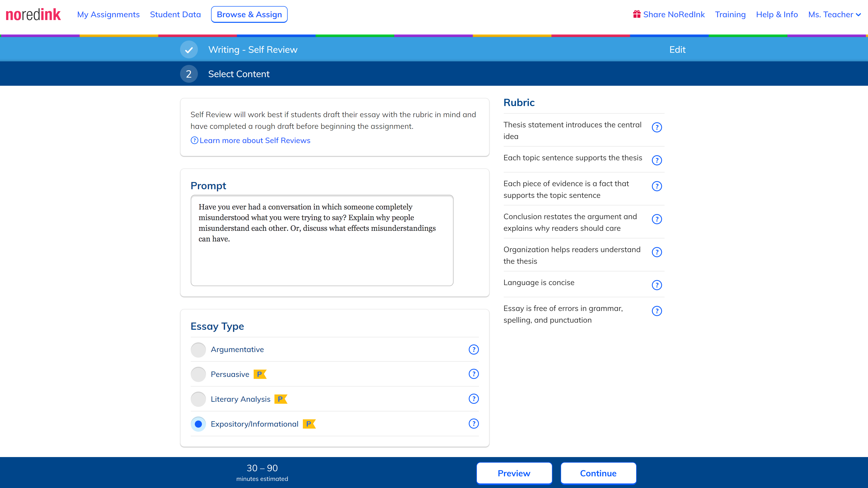
Task: Click the step 2 number circle
Action: (x=189, y=74)
